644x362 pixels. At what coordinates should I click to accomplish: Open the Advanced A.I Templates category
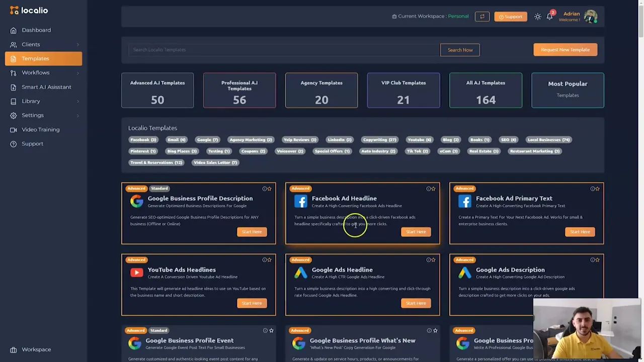(x=157, y=90)
